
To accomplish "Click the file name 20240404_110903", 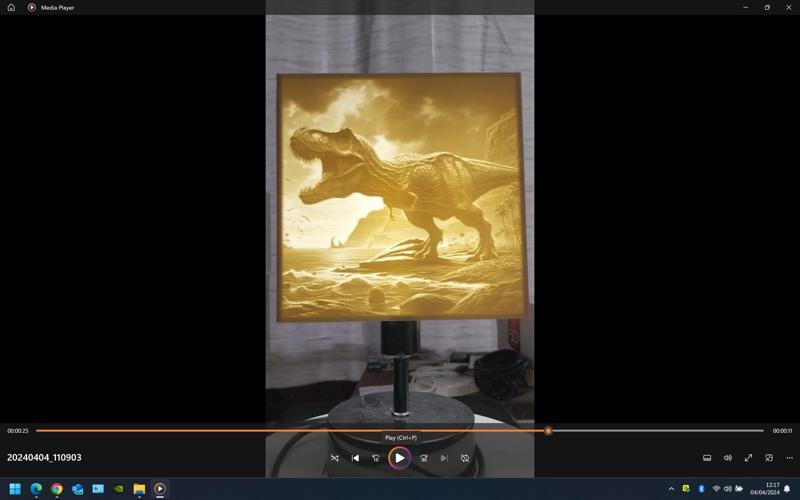I will (44, 458).
